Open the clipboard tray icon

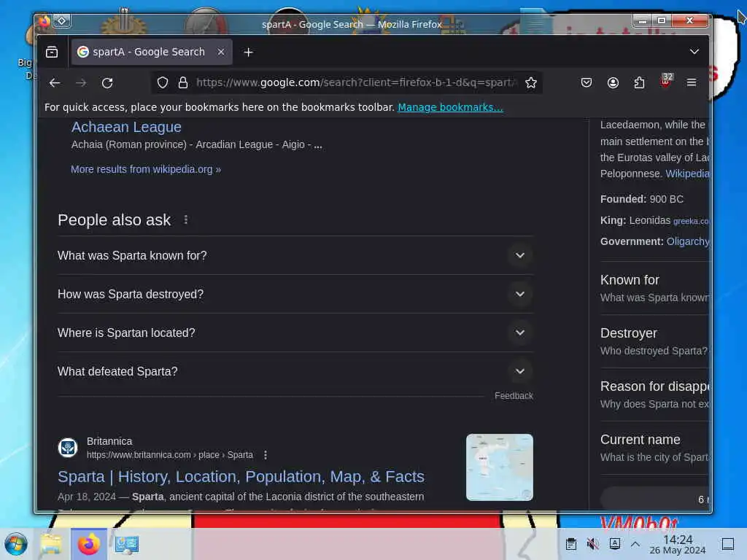tap(571, 544)
